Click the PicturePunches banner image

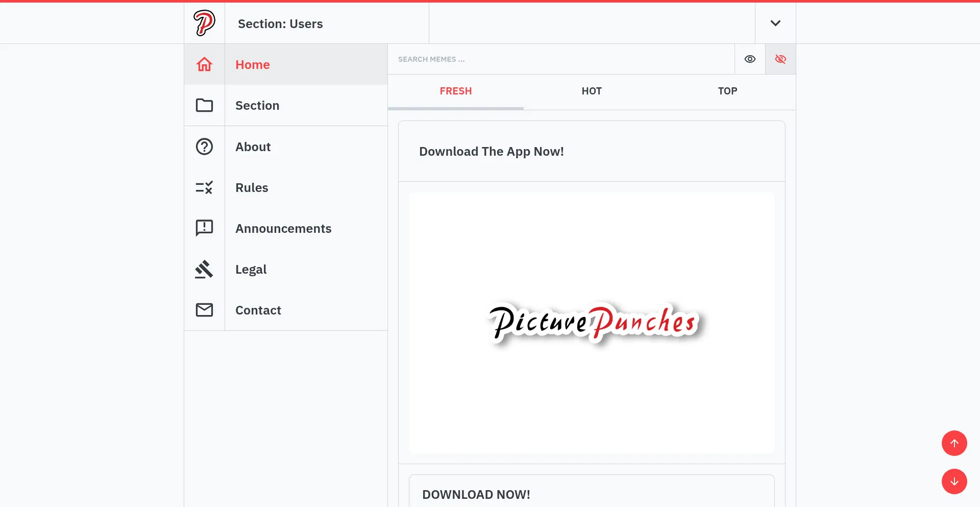pos(592,323)
